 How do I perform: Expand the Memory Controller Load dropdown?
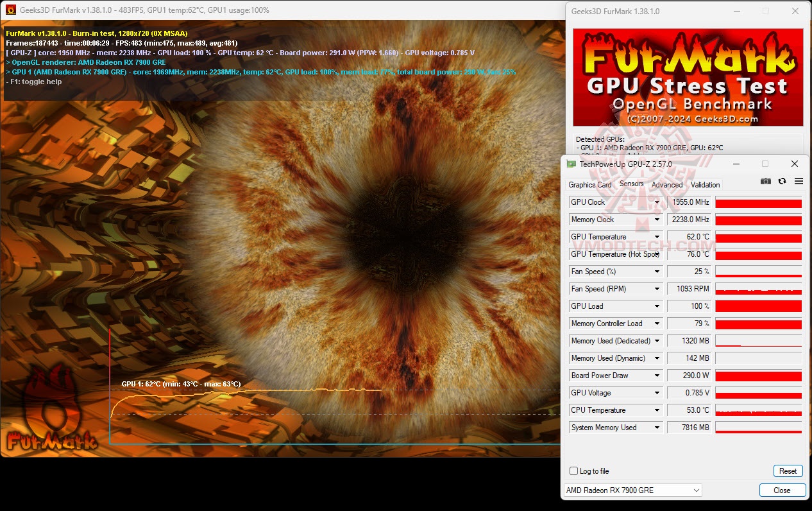(657, 324)
